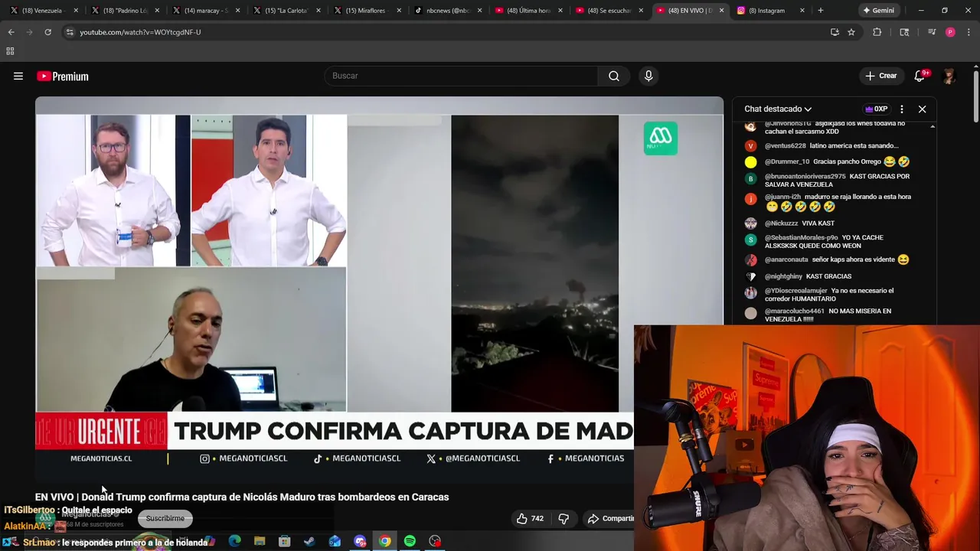Switch to the Venezuela X tab
This screenshot has height=551, width=980.
click(44, 10)
